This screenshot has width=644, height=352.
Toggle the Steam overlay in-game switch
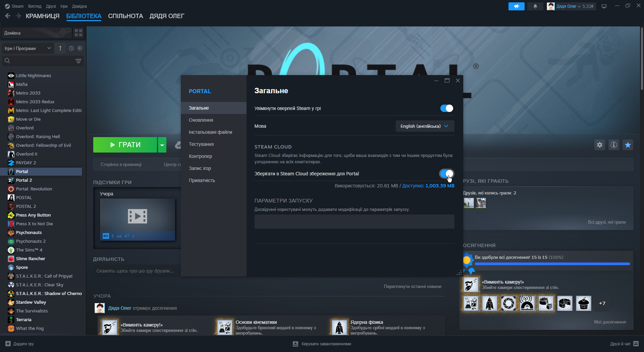(447, 108)
